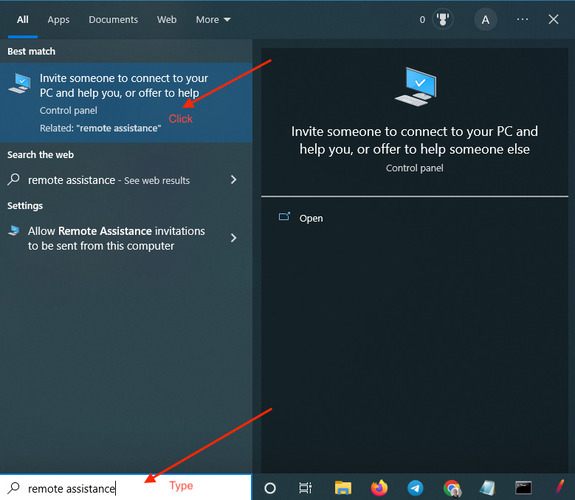Click the rewards count 0
This screenshot has height=500, width=575.
[x=422, y=20]
